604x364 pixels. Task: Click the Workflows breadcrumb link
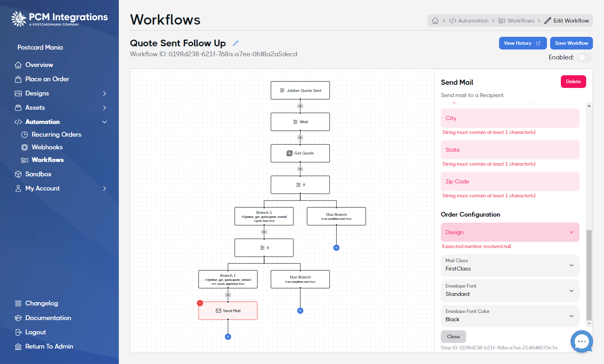click(516, 21)
